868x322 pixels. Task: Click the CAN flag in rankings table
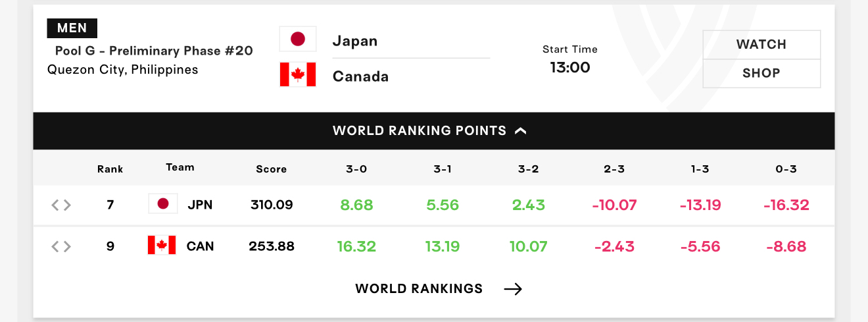coord(162,246)
